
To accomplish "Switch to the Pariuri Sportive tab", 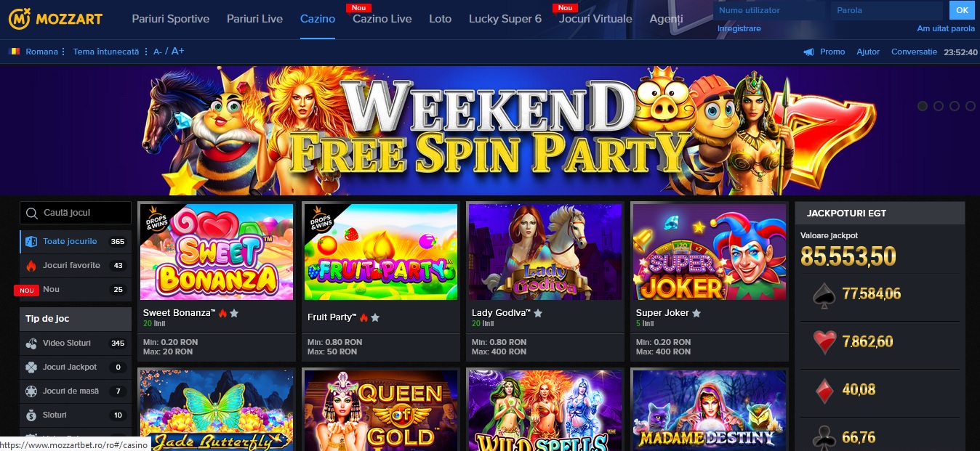I will click(170, 19).
